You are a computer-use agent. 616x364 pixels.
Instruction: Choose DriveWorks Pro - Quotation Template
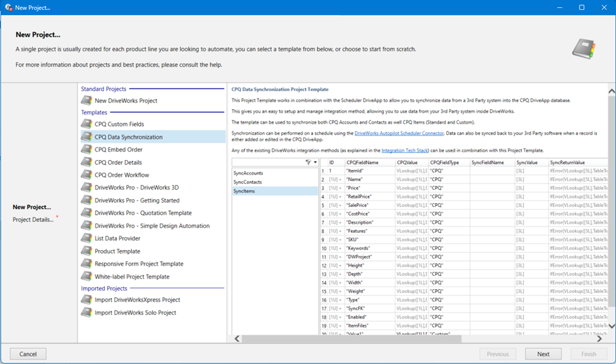click(x=143, y=213)
